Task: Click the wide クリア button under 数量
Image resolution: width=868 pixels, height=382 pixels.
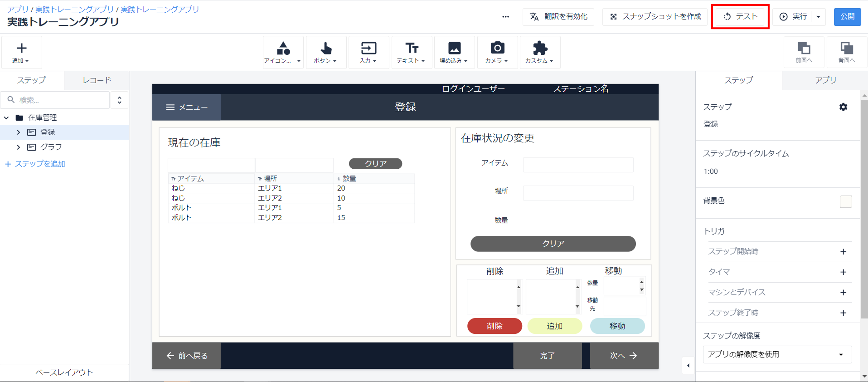Action: click(x=553, y=244)
